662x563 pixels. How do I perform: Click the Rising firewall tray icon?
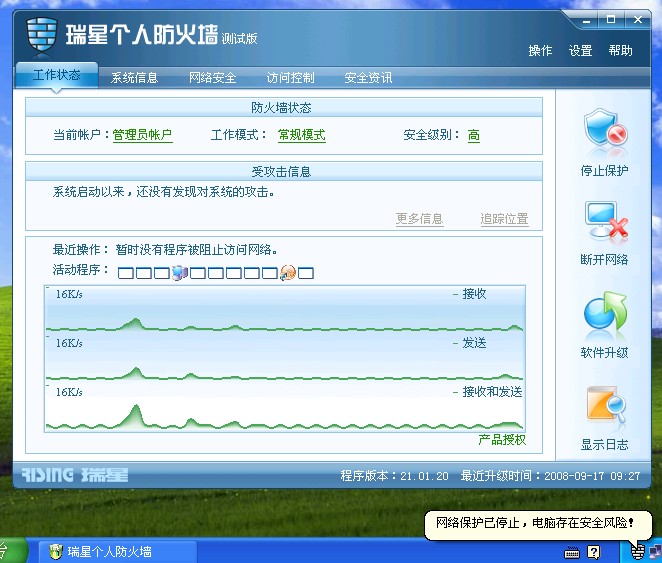[x=638, y=551]
